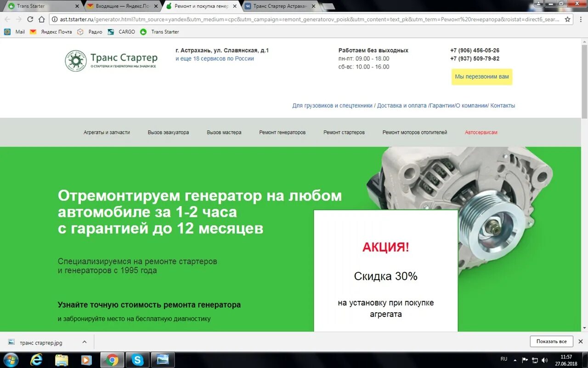Viewport: 588px width, 368px height.
Task: Open 'Доставка и оплата' link
Action: 402,105
